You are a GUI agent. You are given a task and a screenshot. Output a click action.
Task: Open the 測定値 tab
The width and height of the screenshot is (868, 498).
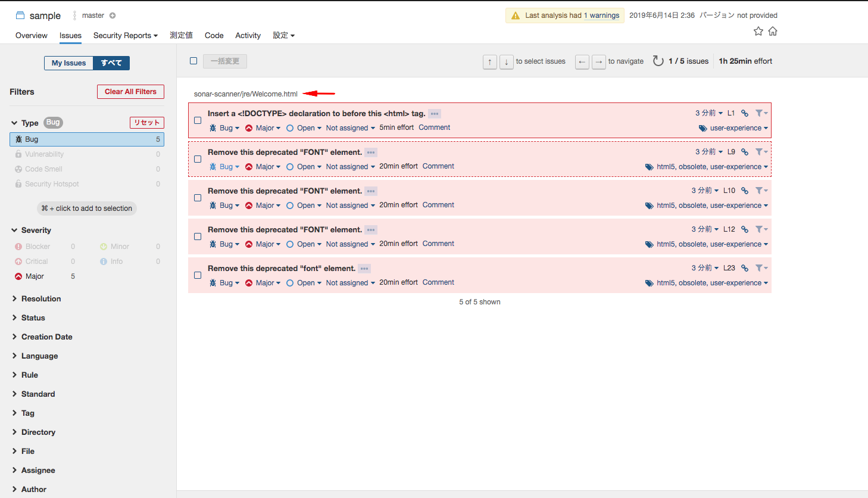[182, 36]
